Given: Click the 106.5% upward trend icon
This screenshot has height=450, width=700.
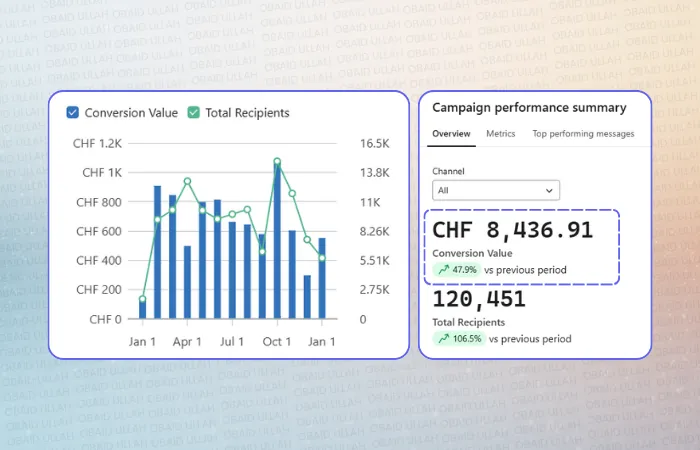Looking at the screenshot, I should click(x=444, y=339).
